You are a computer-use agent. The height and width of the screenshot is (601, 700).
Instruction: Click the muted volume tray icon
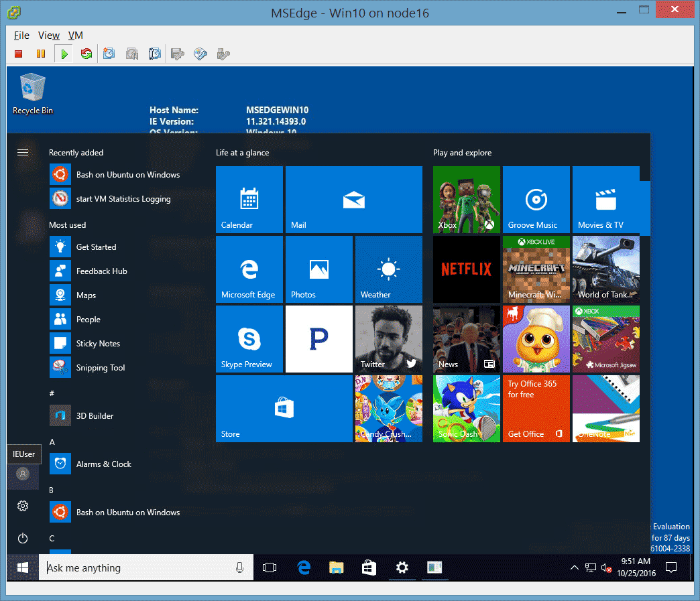[606, 567]
